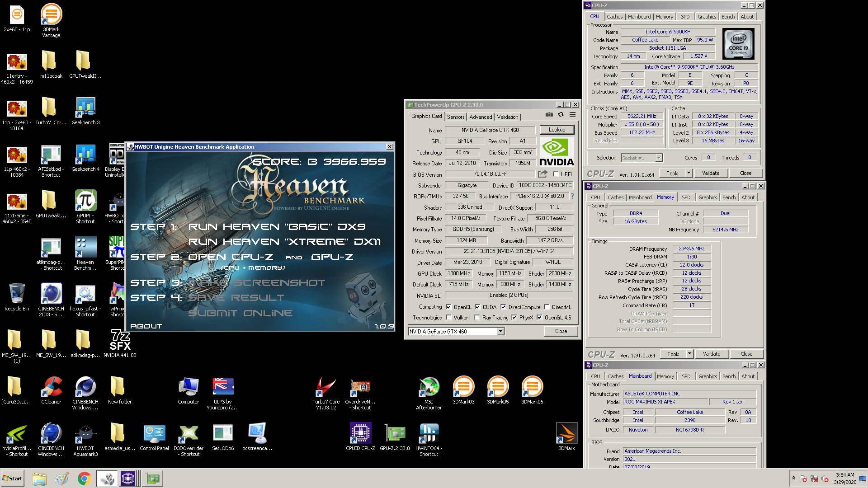This screenshot has width=868, height=488.
Task: Open the Validation tab in GPU-Z
Action: click(508, 117)
